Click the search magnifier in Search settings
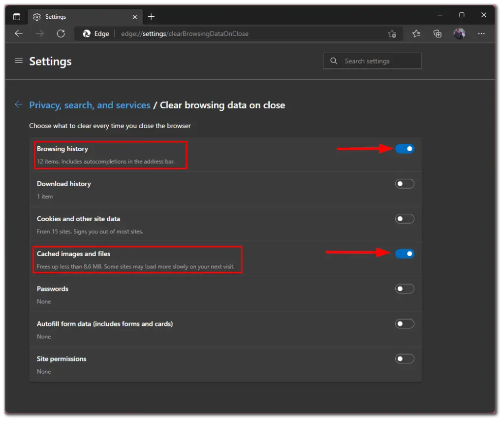Viewport: 504px width, 422px height. [334, 61]
